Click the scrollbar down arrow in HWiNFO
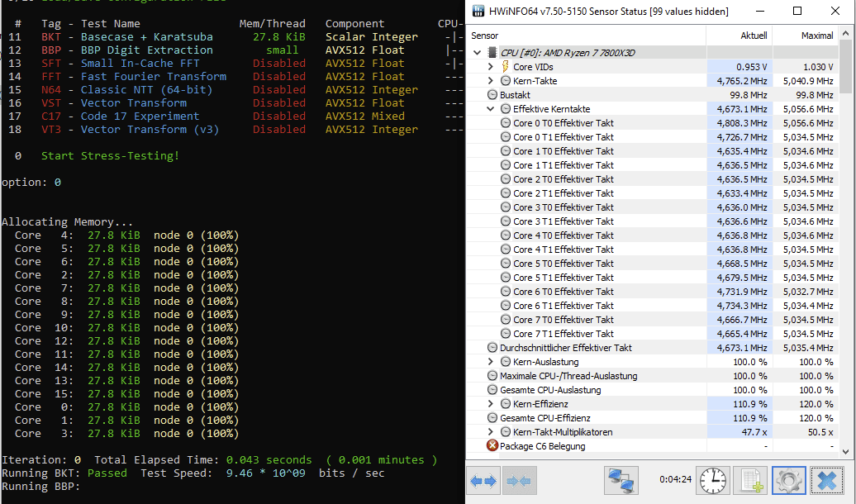The height and width of the screenshot is (504, 856). (x=845, y=452)
